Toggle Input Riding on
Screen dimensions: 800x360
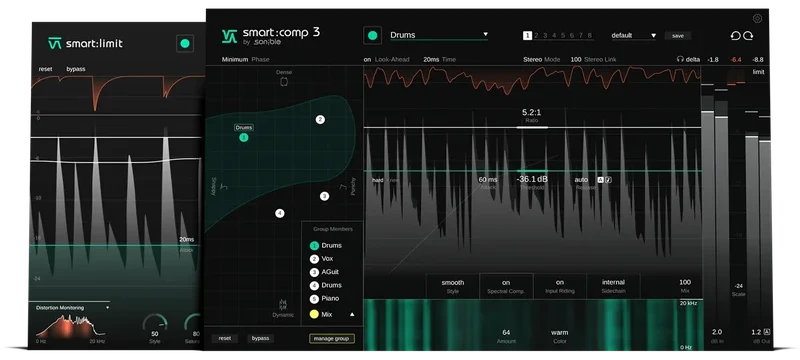[x=560, y=286]
